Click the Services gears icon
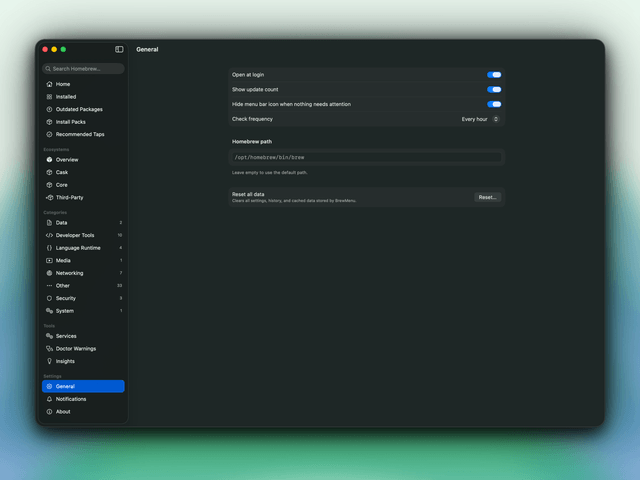 49,336
